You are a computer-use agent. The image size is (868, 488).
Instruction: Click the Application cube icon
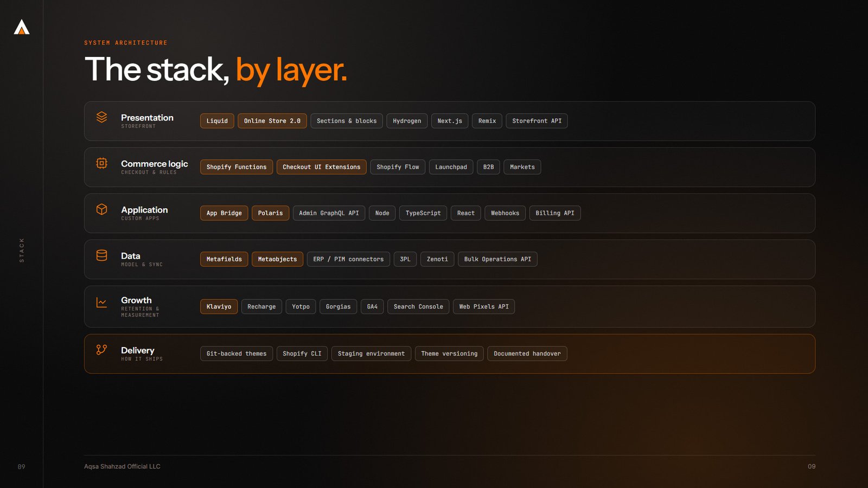[x=101, y=209]
